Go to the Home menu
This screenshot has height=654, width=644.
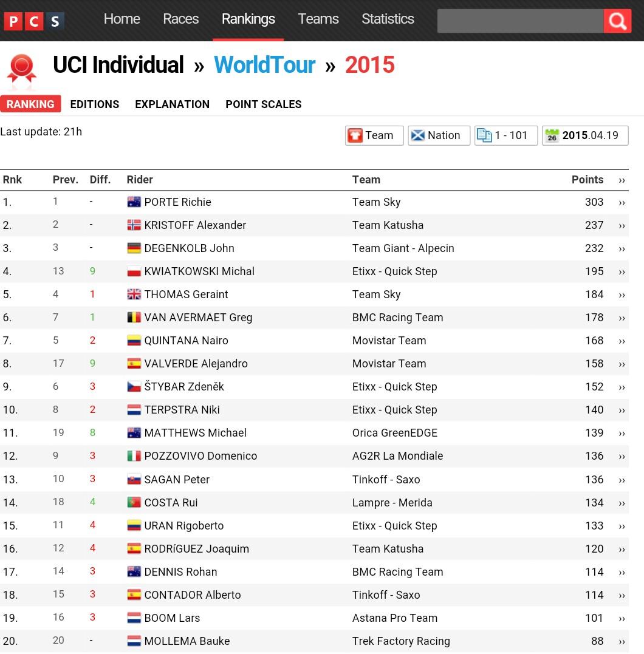coord(122,19)
